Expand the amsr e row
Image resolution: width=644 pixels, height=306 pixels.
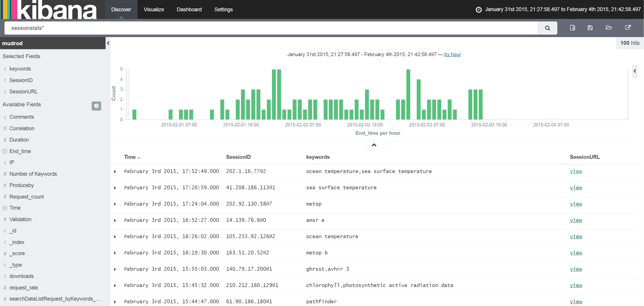[115, 220]
